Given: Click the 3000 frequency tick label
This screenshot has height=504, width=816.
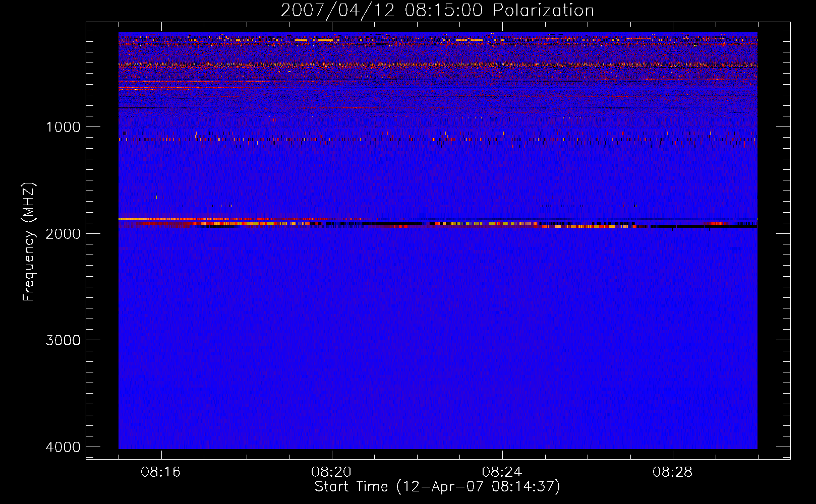Looking at the screenshot, I should click(63, 340).
